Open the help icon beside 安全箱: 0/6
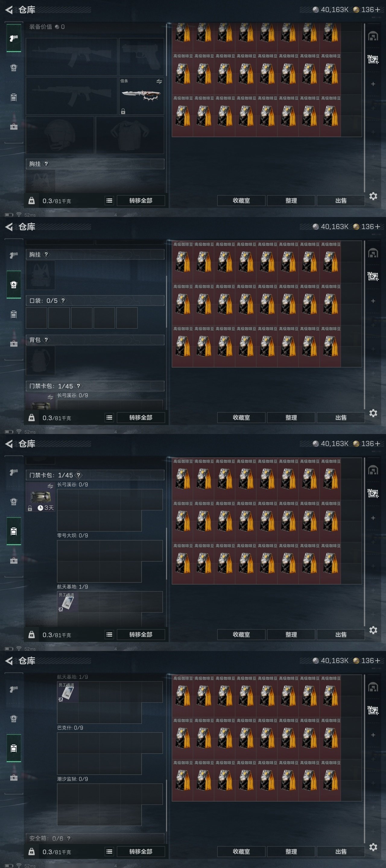Image resolution: width=386 pixels, height=868 pixels. click(x=69, y=838)
